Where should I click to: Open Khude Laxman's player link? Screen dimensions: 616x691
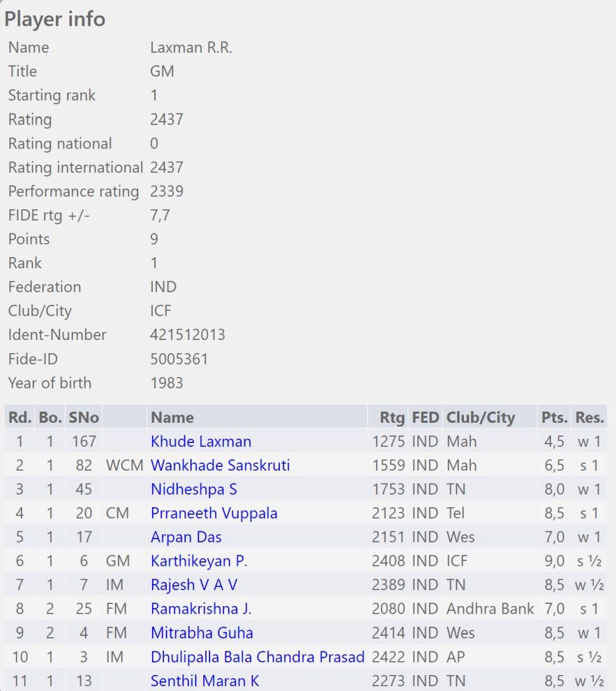tap(200, 442)
